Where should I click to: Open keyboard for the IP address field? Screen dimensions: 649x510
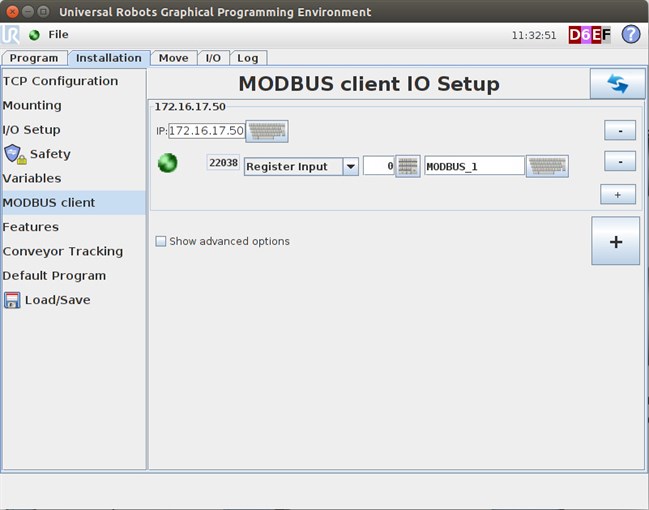point(267,131)
